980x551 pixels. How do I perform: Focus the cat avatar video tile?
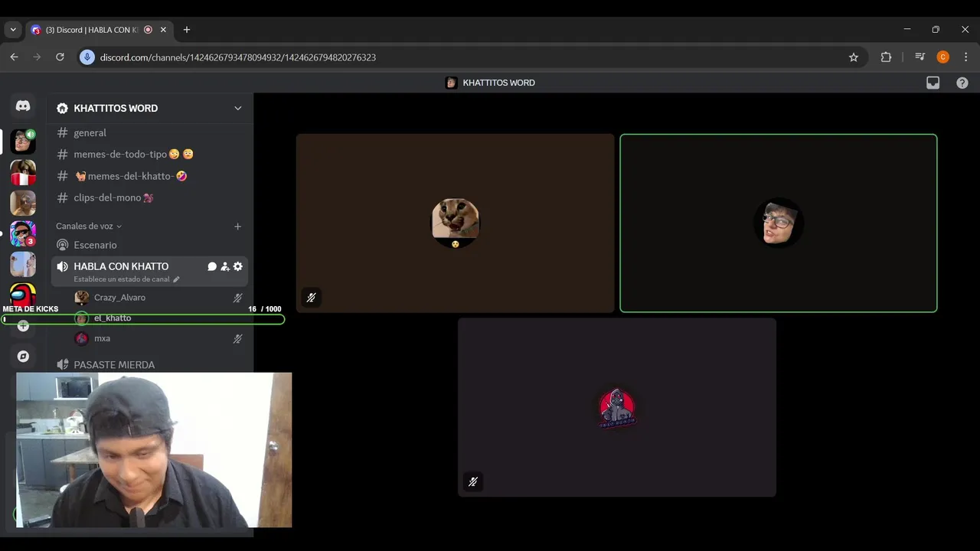tap(456, 223)
